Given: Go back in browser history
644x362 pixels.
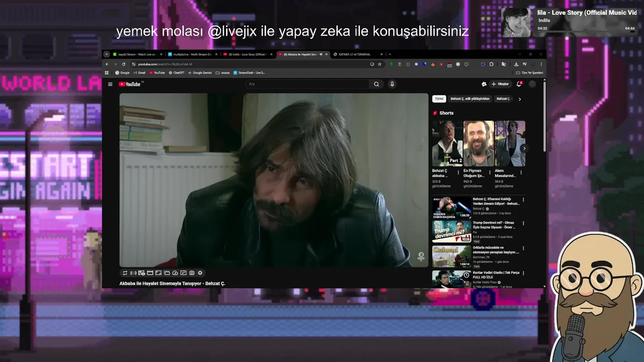Looking at the screenshot, I should point(107,64).
